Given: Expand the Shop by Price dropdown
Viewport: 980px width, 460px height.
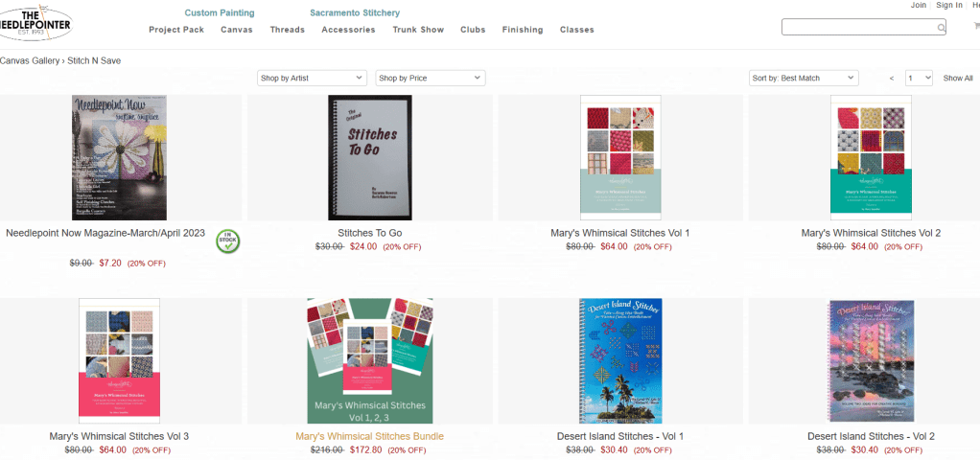Looking at the screenshot, I should [x=430, y=79].
